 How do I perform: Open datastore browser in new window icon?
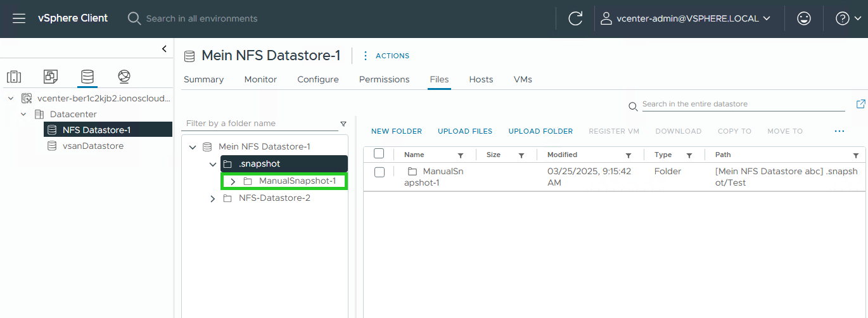(x=860, y=104)
